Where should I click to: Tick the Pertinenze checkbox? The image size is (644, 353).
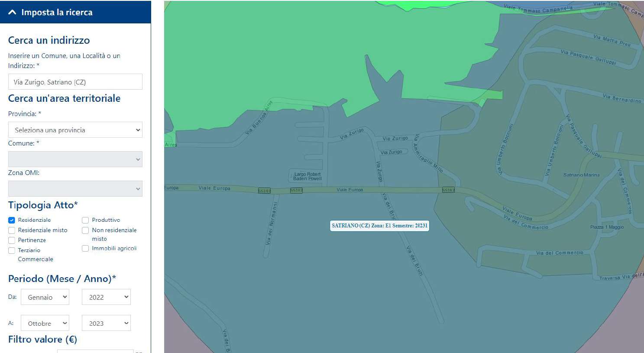tap(12, 240)
